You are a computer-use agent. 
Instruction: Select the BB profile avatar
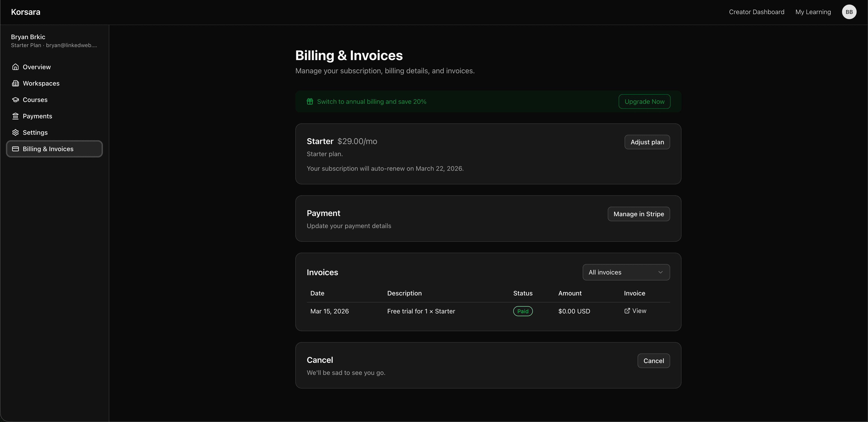[849, 12]
